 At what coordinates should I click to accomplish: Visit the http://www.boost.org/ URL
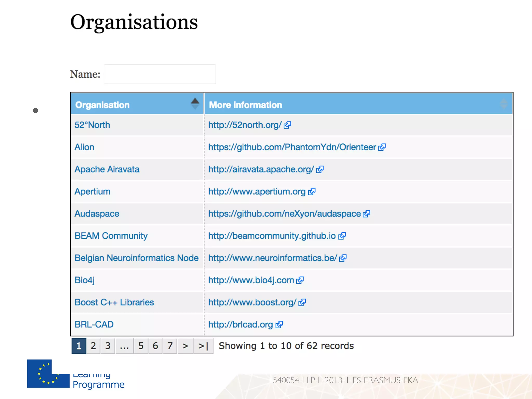point(252,302)
